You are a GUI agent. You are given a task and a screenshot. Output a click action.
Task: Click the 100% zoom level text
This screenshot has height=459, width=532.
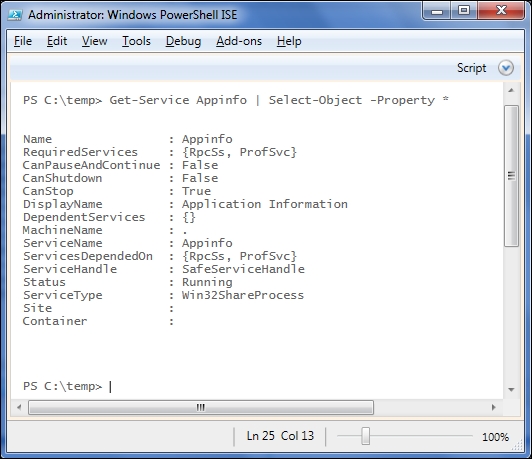[495, 437]
